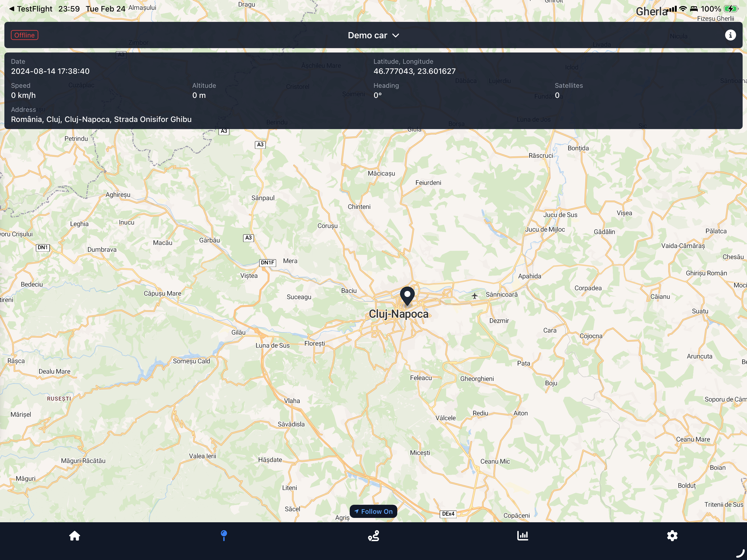Click the Aghireșu label on map
The height and width of the screenshot is (560, 747).
118,195
